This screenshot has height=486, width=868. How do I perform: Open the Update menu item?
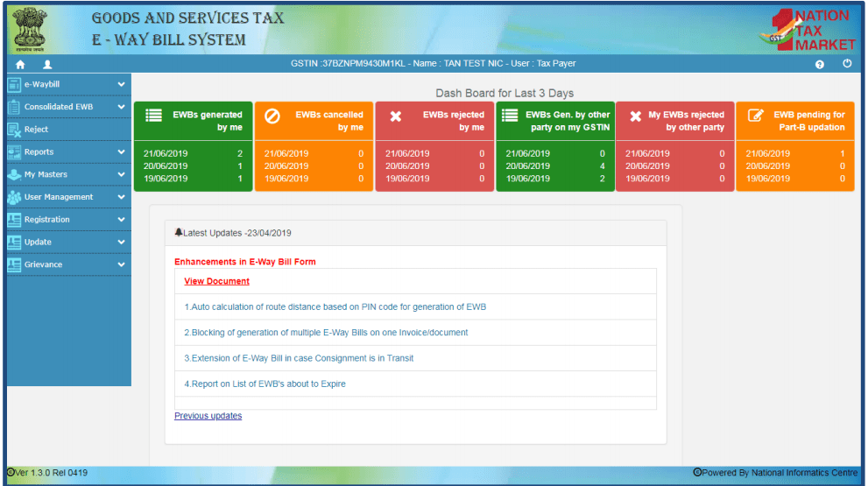point(69,242)
